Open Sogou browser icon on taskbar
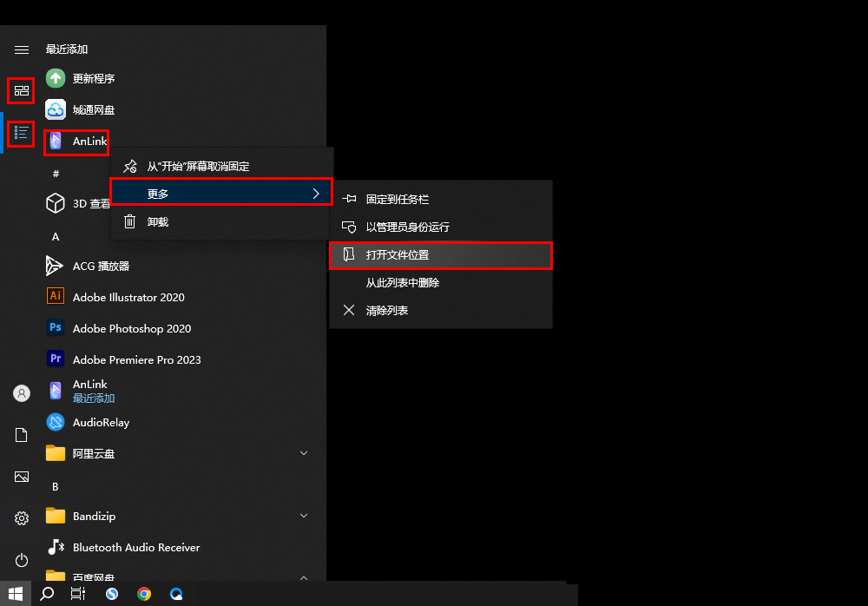The width and height of the screenshot is (868, 606). pyautogui.click(x=112, y=594)
